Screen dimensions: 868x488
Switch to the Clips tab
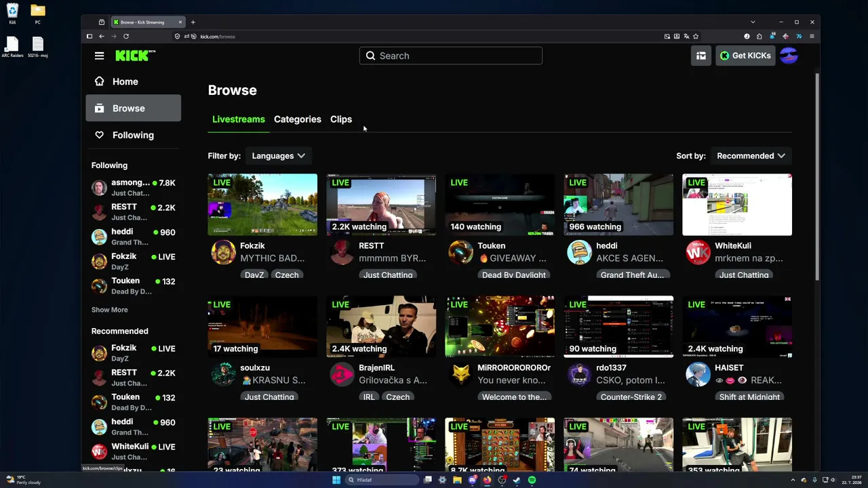click(x=341, y=119)
